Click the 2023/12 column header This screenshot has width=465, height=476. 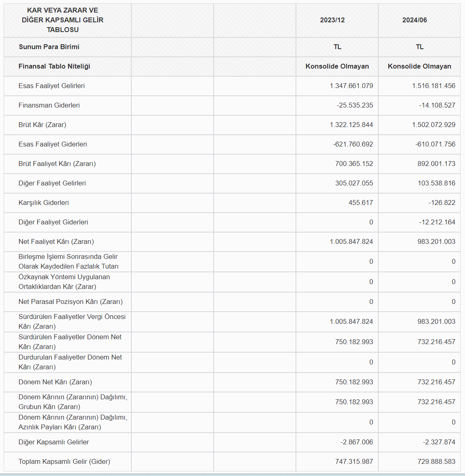coord(332,20)
